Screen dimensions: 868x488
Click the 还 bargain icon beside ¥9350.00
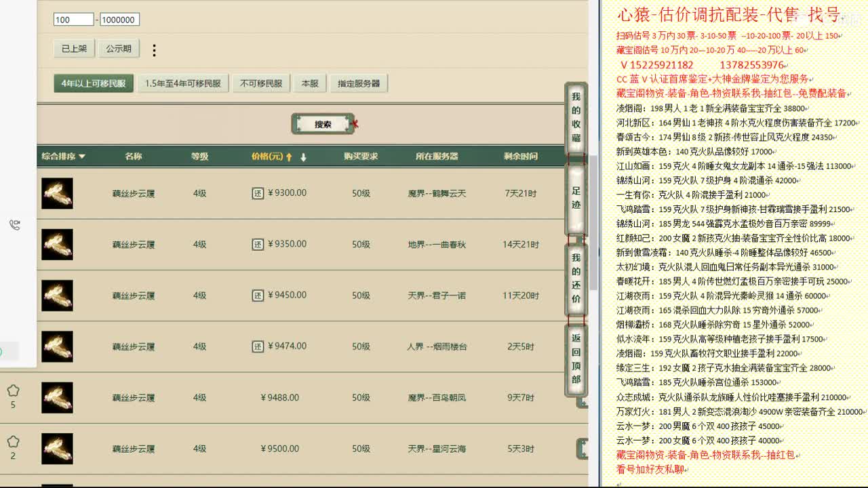click(x=258, y=244)
